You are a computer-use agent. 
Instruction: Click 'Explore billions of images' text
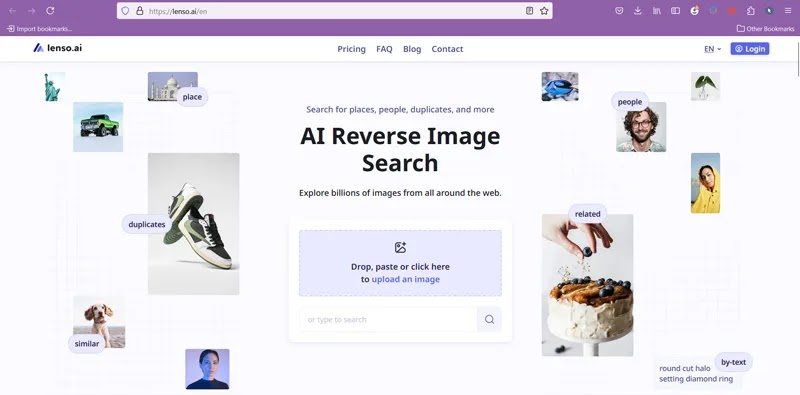pyautogui.click(x=400, y=193)
